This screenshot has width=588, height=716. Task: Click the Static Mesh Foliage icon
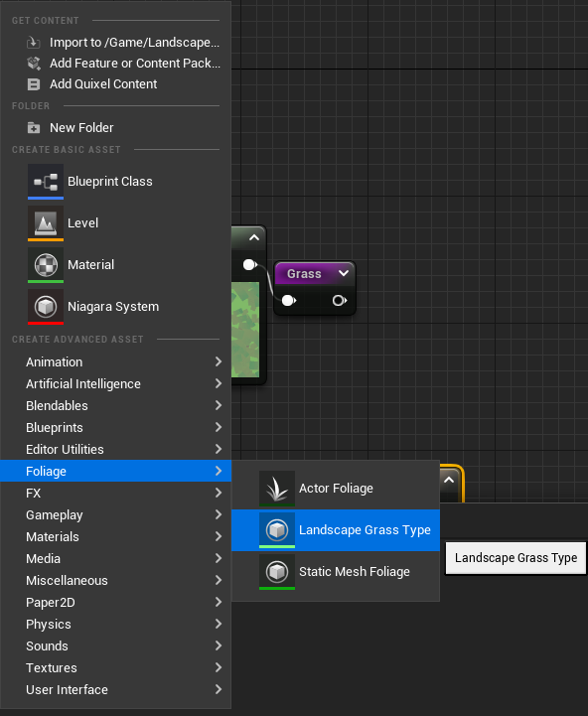click(x=277, y=572)
